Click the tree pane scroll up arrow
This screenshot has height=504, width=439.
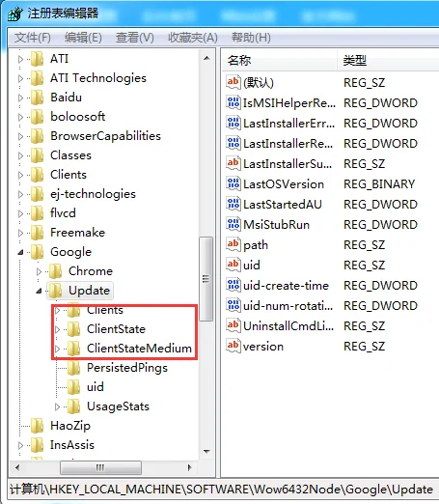[x=207, y=58]
